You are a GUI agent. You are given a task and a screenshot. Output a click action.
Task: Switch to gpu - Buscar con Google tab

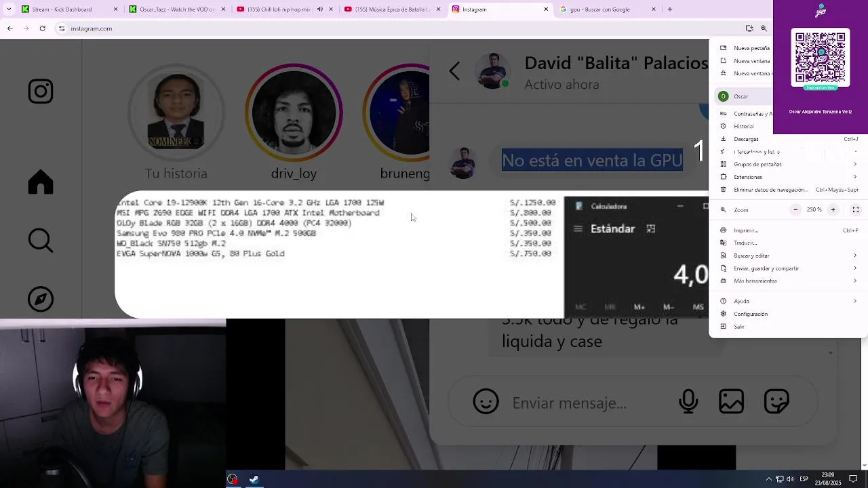(608, 9)
